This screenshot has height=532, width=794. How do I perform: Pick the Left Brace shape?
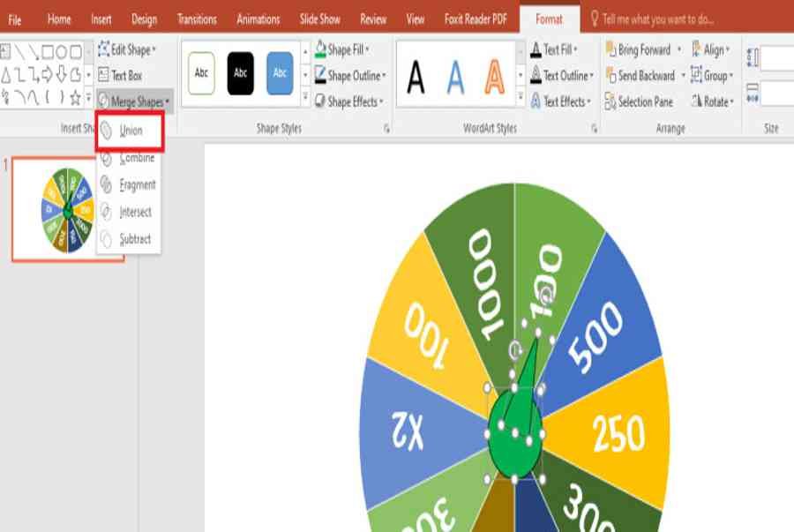pyautogui.click(x=48, y=97)
